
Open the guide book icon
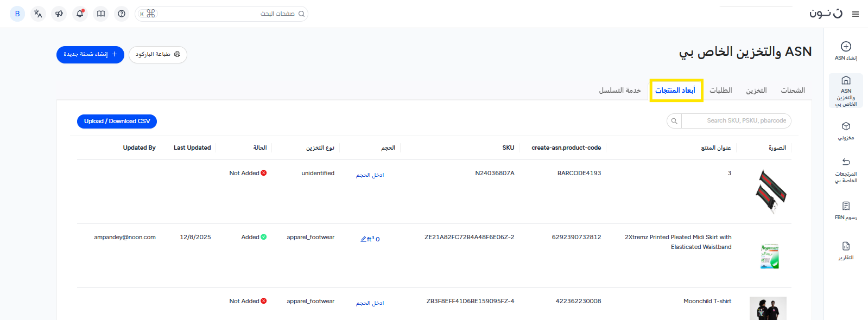[x=101, y=14]
